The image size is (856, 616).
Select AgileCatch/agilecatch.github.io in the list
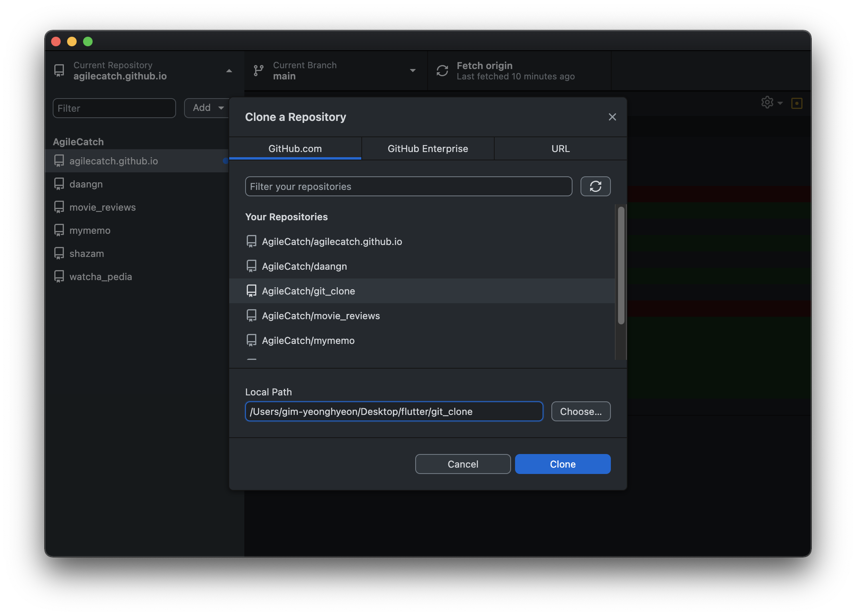422,241
